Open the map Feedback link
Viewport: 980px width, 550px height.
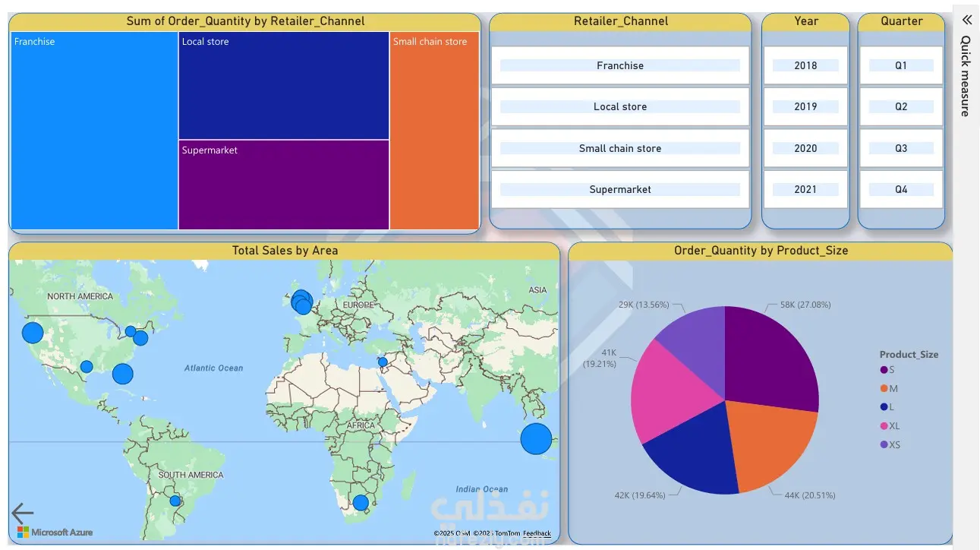537,533
